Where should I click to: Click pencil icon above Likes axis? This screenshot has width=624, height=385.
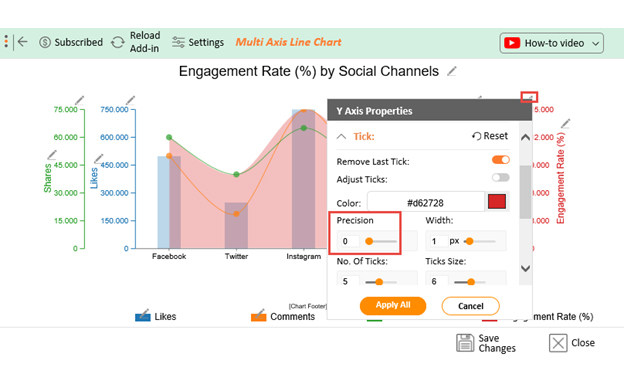point(131,100)
